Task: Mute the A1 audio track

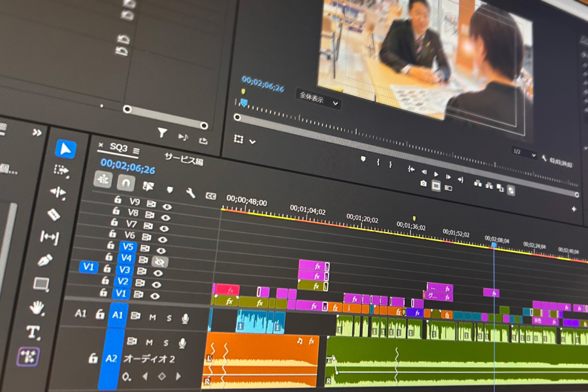Action: (x=152, y=318)
